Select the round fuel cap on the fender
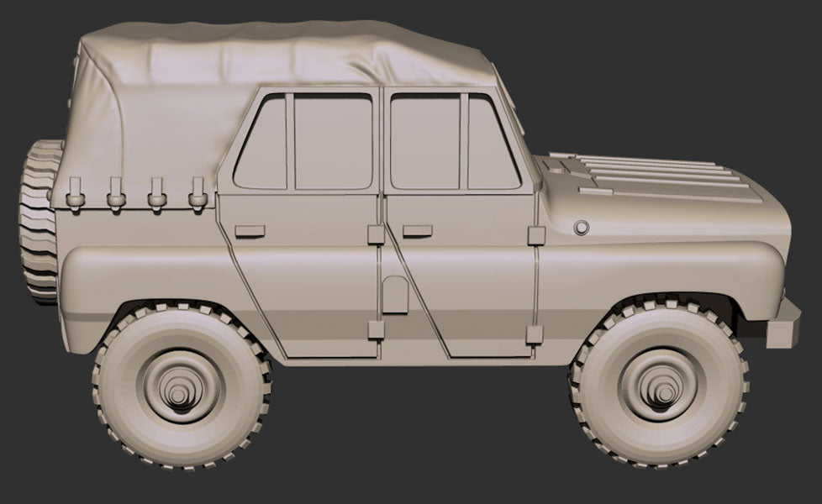The image size is (822, 504). 579,228
